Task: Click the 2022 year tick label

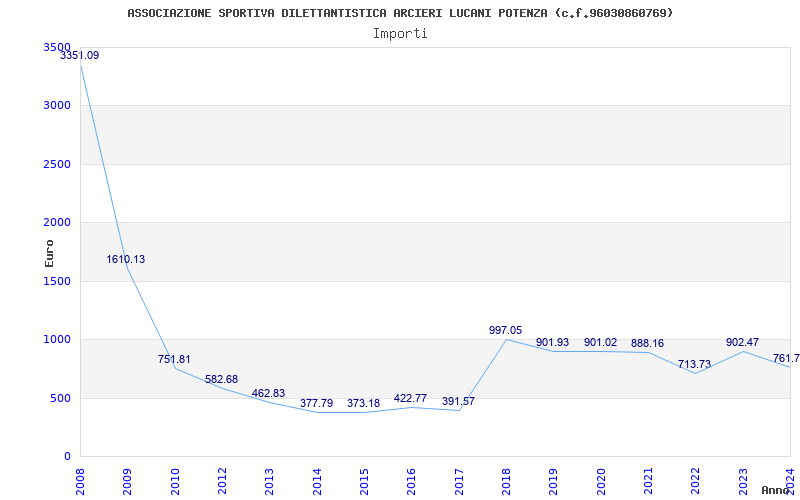Action: click(695, 482)
